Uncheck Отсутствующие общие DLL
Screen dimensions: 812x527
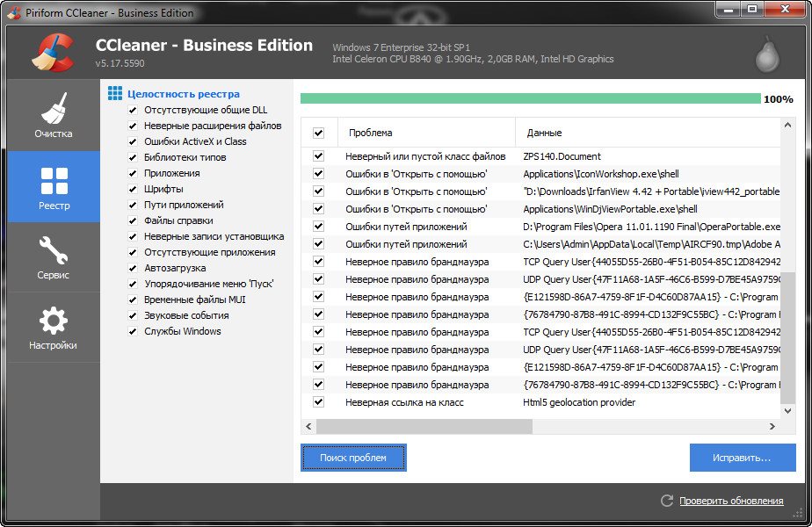click(x=133, y=110)
